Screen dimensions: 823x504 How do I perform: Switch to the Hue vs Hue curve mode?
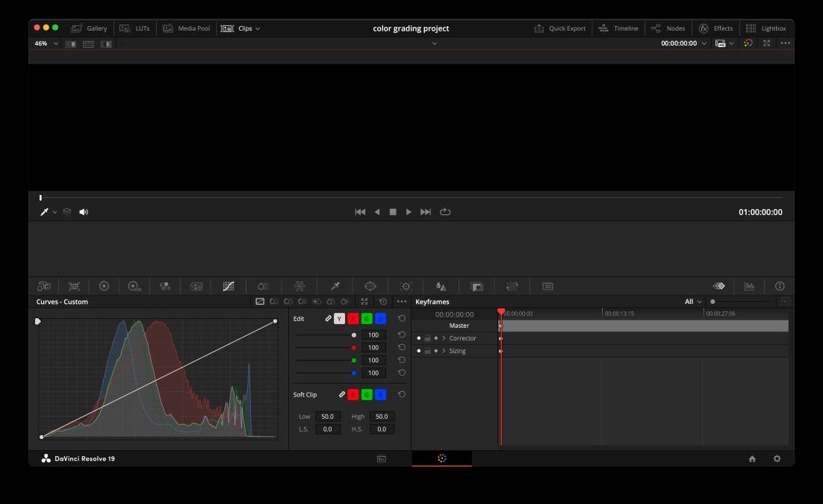(274, 302)
